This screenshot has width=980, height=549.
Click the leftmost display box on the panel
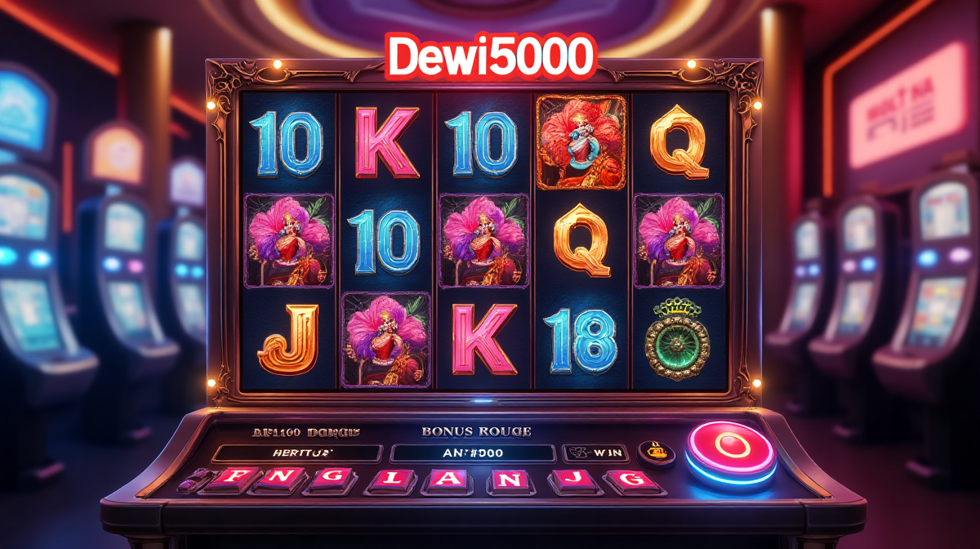pos(296,453)
